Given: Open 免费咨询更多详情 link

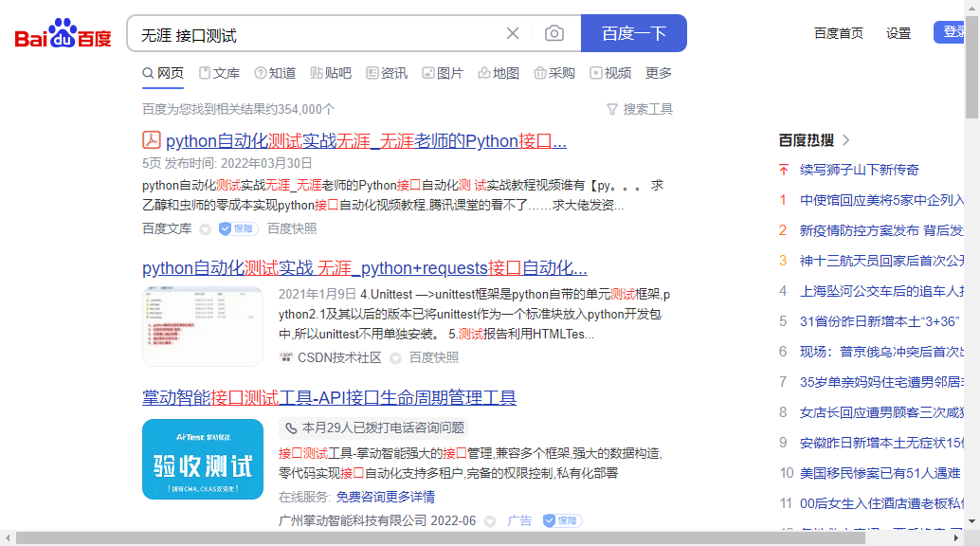Looking at the screenshot, I should point(386,498).
